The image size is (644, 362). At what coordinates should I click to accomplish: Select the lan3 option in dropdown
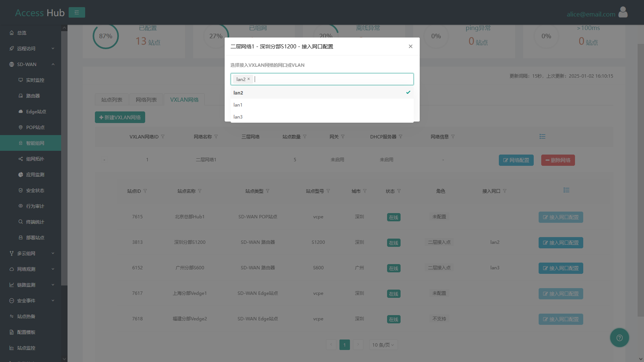tap(322, 117)
